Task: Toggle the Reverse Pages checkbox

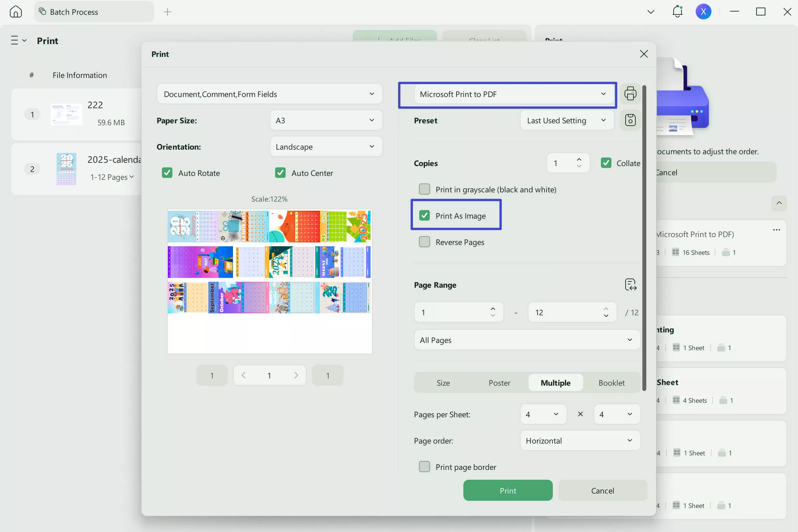Action: [424, 242]
